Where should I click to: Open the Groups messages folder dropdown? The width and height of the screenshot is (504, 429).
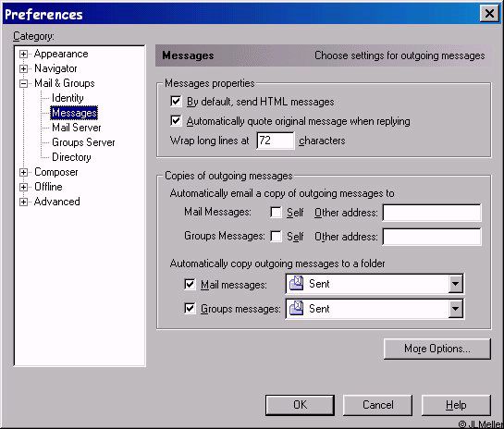pos(456,309)
